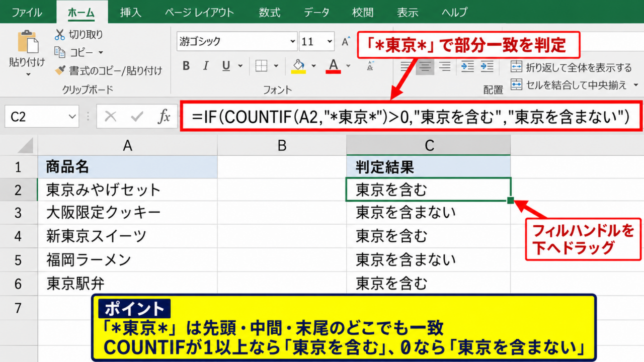
Task: Switch to the 数式 tab
Action: tap(270, 12)
